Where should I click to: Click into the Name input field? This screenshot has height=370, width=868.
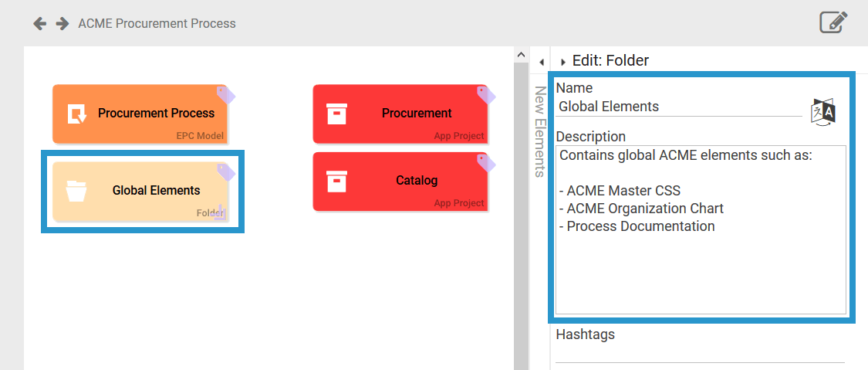(679, 107)
